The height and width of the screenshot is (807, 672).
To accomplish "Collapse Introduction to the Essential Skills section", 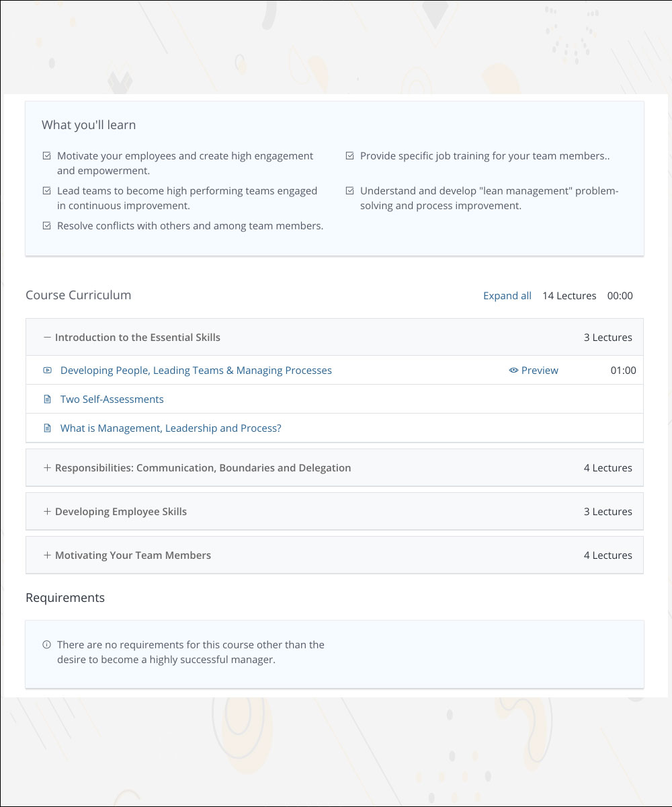I will click(x=137, y=338).
